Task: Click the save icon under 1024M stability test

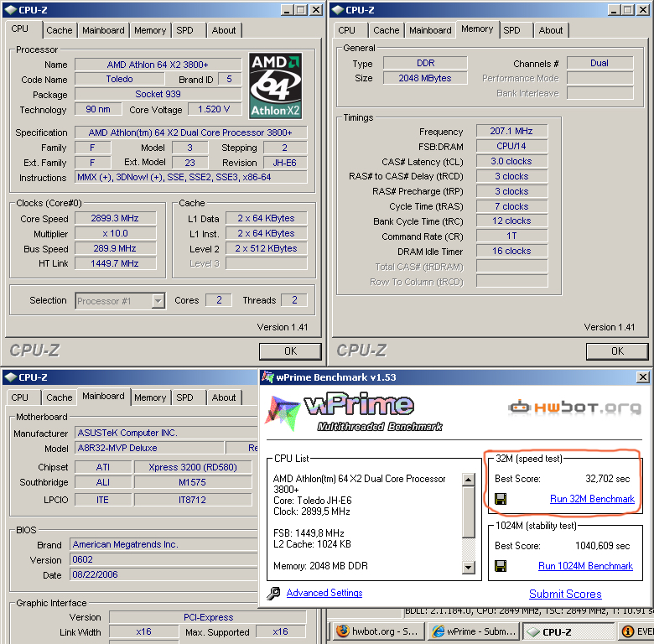Action: pyautogui.click(x=500, y=566)
